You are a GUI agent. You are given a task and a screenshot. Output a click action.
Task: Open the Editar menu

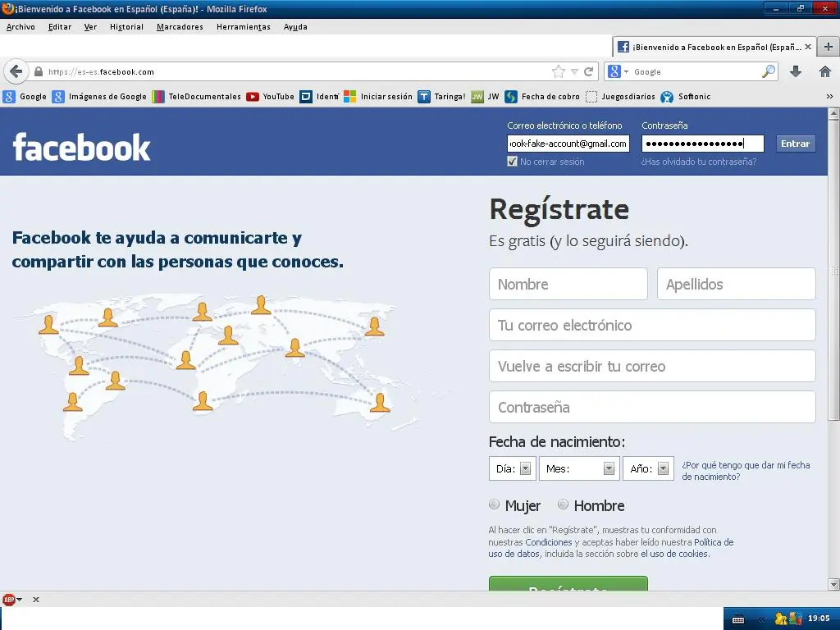pos(59,27)
